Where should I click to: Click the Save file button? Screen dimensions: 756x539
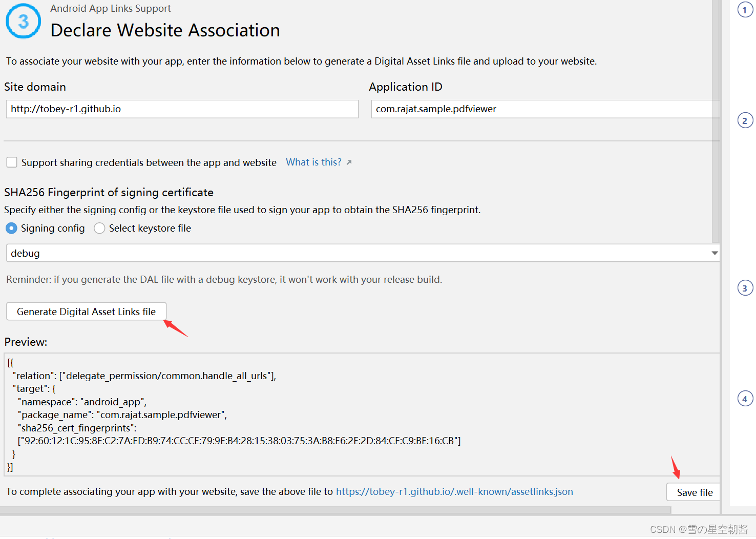694,492
